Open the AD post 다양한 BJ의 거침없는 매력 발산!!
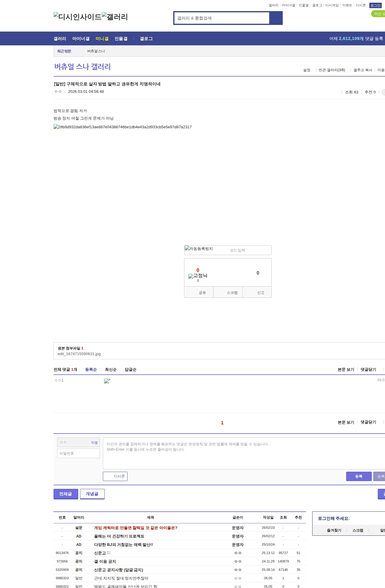The height and width of the screenshot is (588, 385). point(124,545)
